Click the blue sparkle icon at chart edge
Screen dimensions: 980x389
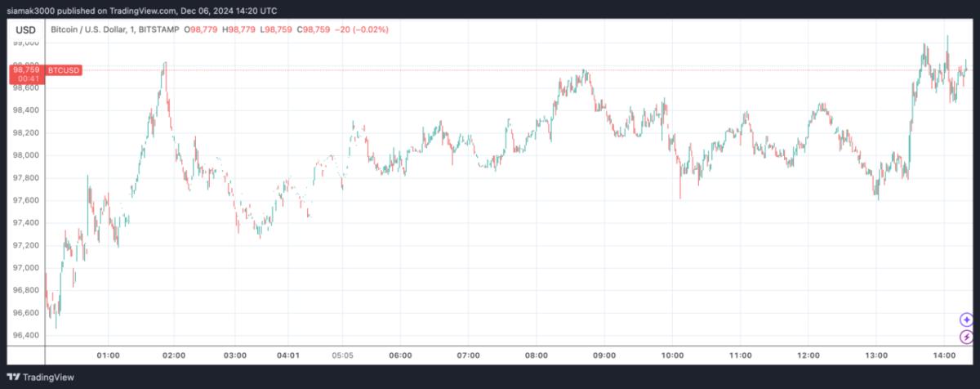(966, 320)
